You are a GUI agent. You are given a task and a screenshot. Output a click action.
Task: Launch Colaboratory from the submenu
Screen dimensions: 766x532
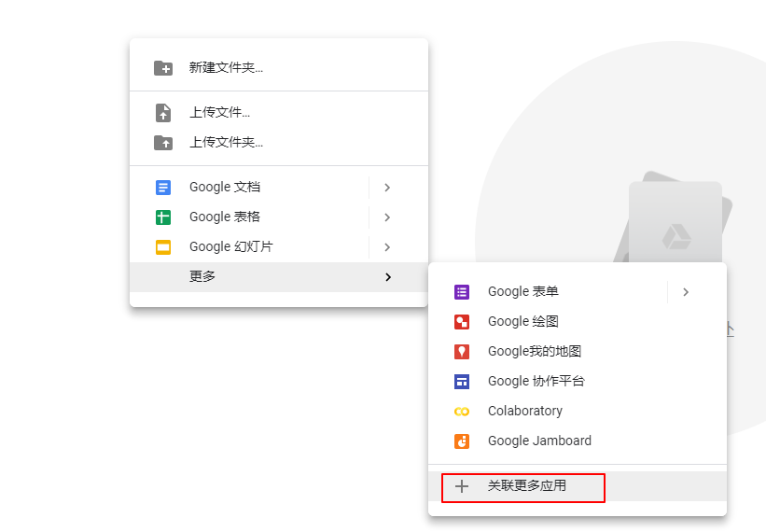tap(578, 412)
